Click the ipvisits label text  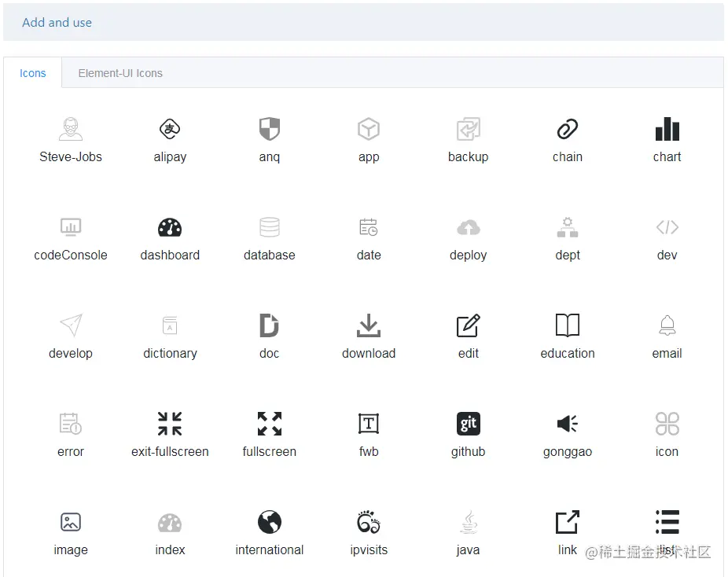coord(369,549)
